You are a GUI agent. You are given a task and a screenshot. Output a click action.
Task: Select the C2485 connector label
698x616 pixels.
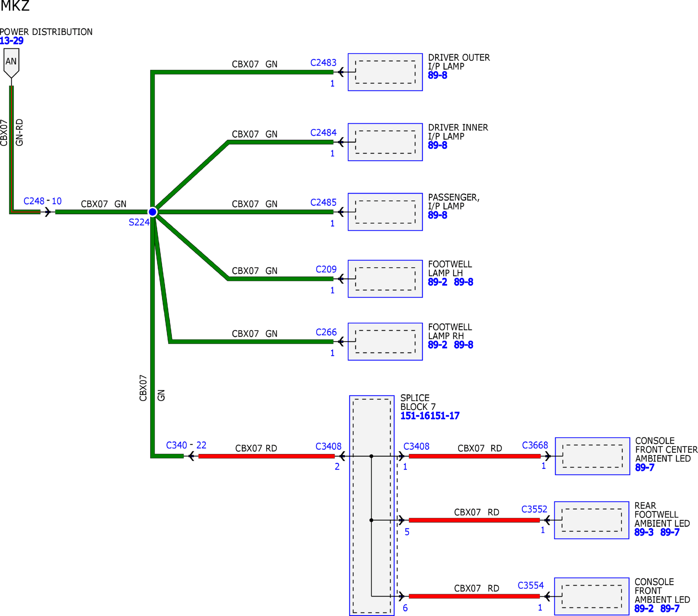[x=323, y=202]
